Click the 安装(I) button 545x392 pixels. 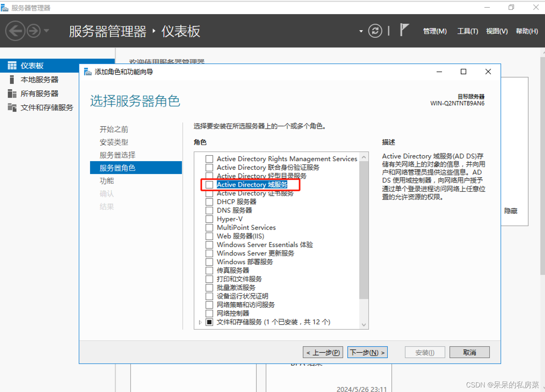click(x=425, y=352)
